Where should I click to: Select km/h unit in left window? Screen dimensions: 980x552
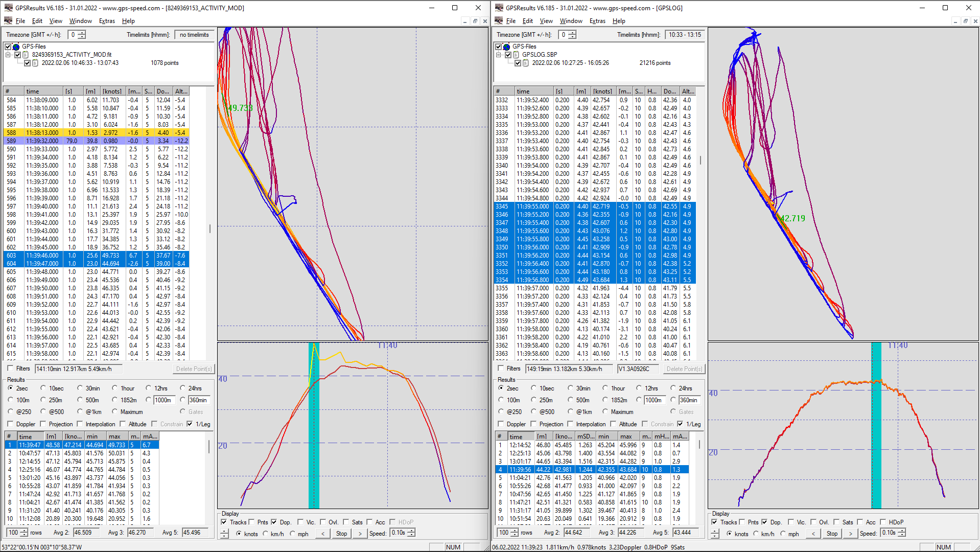click(x=265, y=534)
